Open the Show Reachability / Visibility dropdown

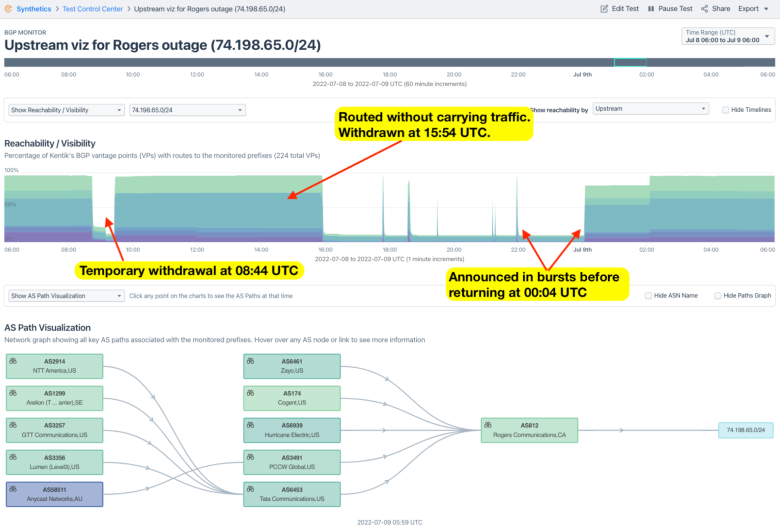click(66, 110)
